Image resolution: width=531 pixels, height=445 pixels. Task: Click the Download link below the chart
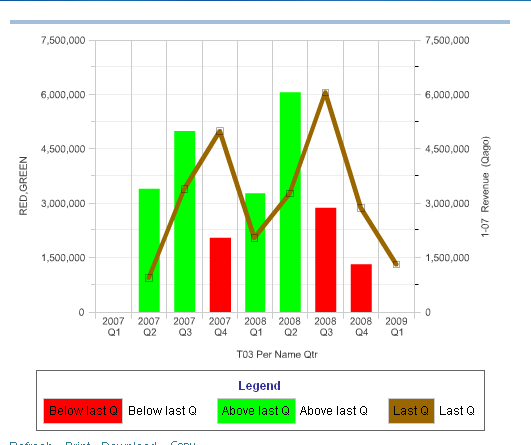click(129, 443)
